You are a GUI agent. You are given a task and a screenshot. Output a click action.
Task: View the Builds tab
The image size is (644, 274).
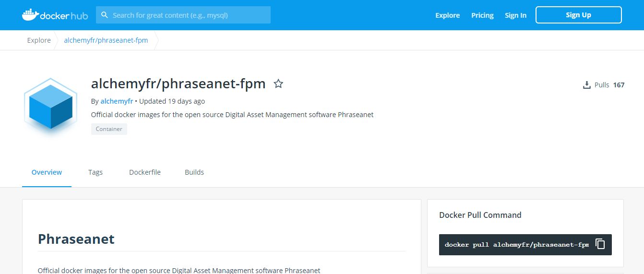pos(194,172)
